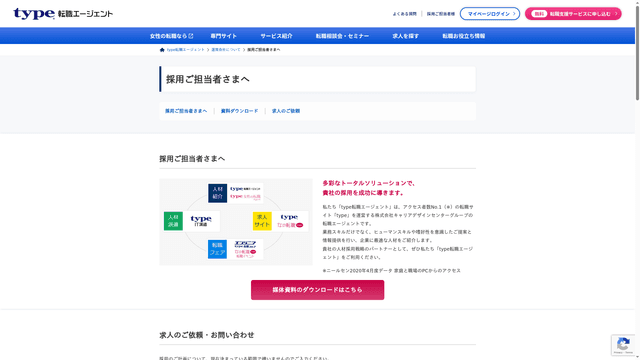Image resolution: width=640 pixels, height=360 pixels.
Task: Click the 求人のご依頼・お問い合わせ heading
Action: tap(207, 335)
